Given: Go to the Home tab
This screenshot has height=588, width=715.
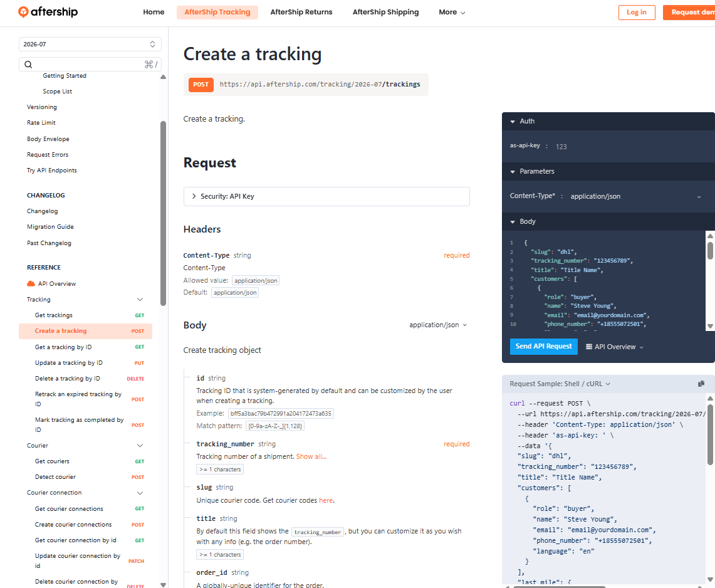Looking at the screenshot, I should 154,13.
